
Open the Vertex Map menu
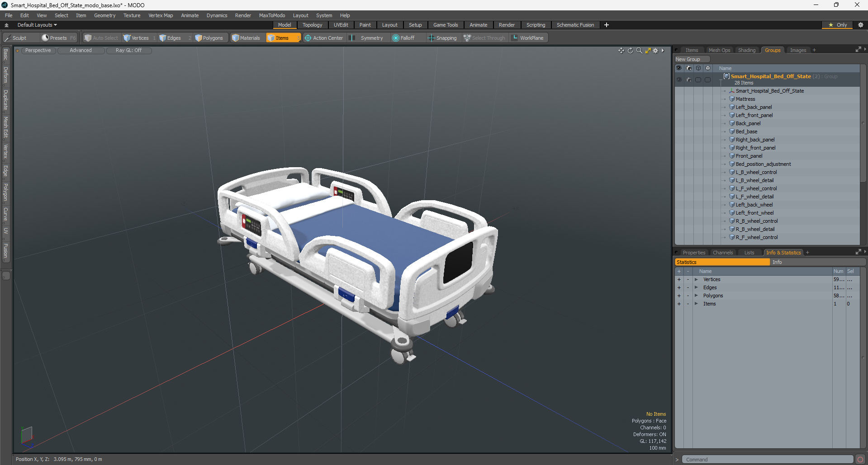click(x=161, y=15)
